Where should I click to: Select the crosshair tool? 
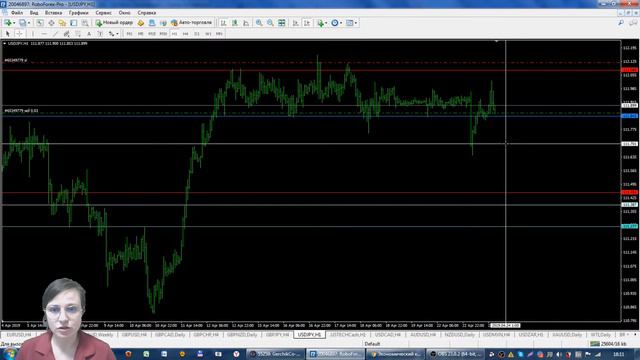[19, 33]
